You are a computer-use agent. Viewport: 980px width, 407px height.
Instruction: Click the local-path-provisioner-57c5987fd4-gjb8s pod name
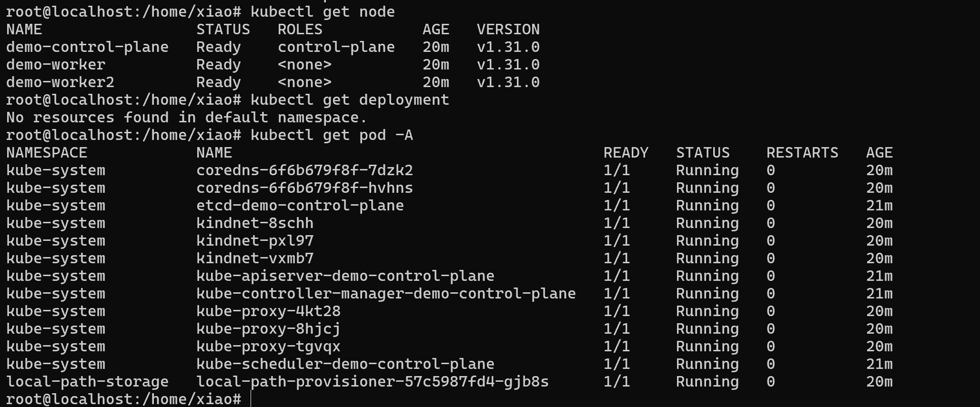click(372, 382)
